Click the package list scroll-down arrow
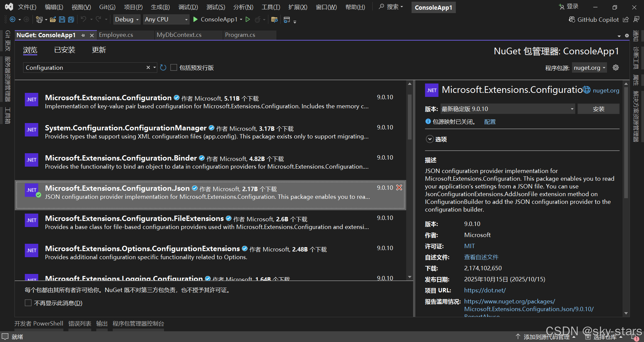The image size is (644, 342). [410, 277]
